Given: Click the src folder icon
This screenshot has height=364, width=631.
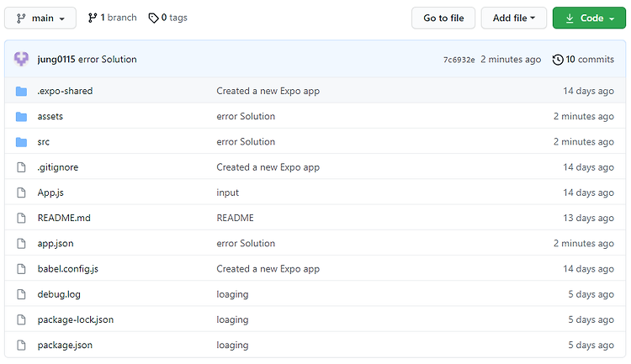Looking at the screenshot, I should click(21, 142).
